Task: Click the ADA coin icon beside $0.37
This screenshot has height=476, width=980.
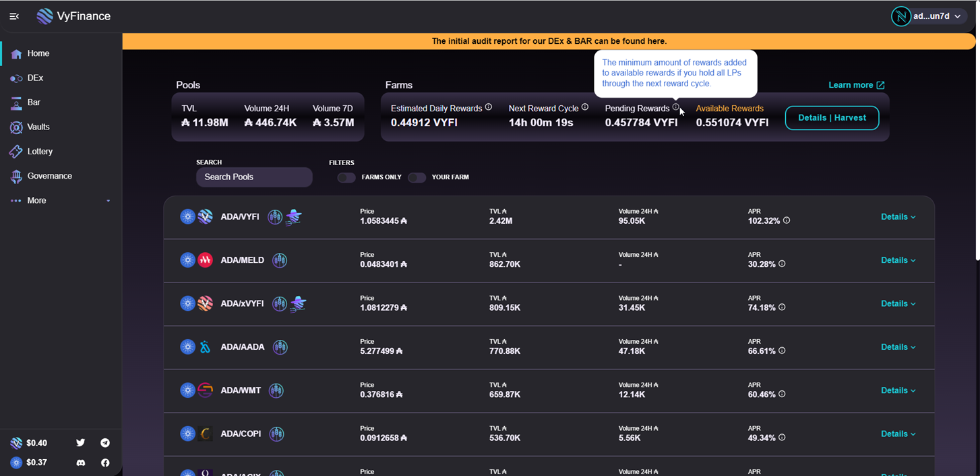Action: pyautogui.click(x=16, y=463)
